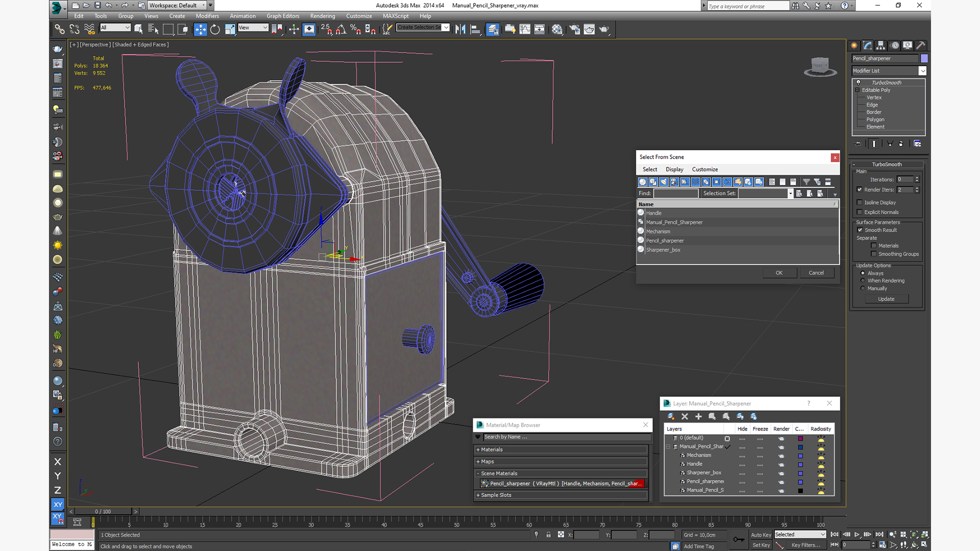Click the object color swatch beside Pencil_sharpener

[x=924, y=59]
